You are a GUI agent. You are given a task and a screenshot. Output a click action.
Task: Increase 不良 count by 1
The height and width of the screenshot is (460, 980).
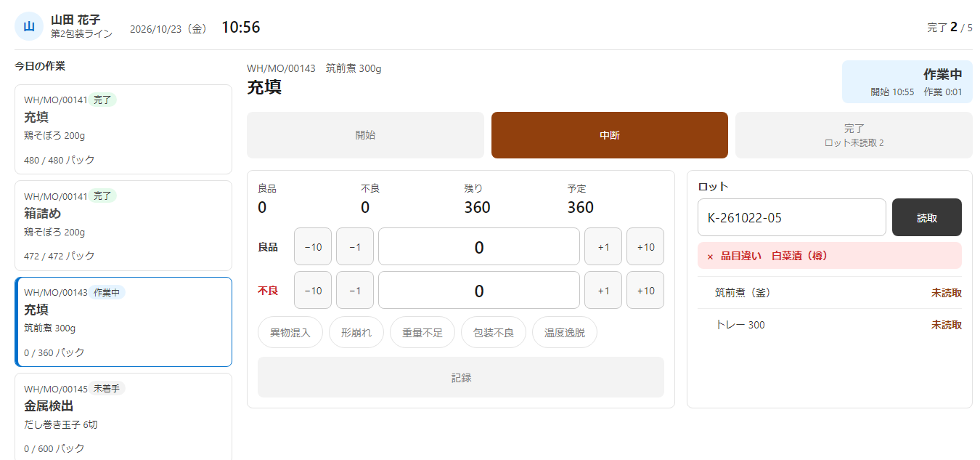(x=603, y=290)
